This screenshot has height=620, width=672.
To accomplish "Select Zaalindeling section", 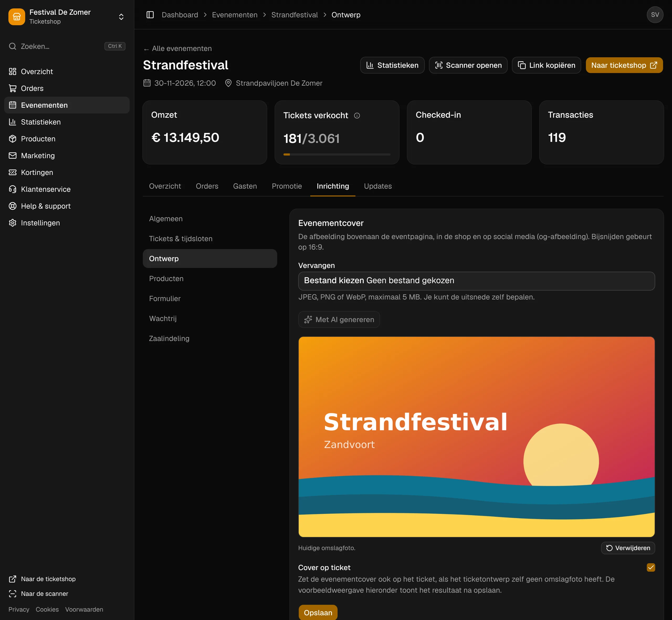I will click(x=210, y=339).
